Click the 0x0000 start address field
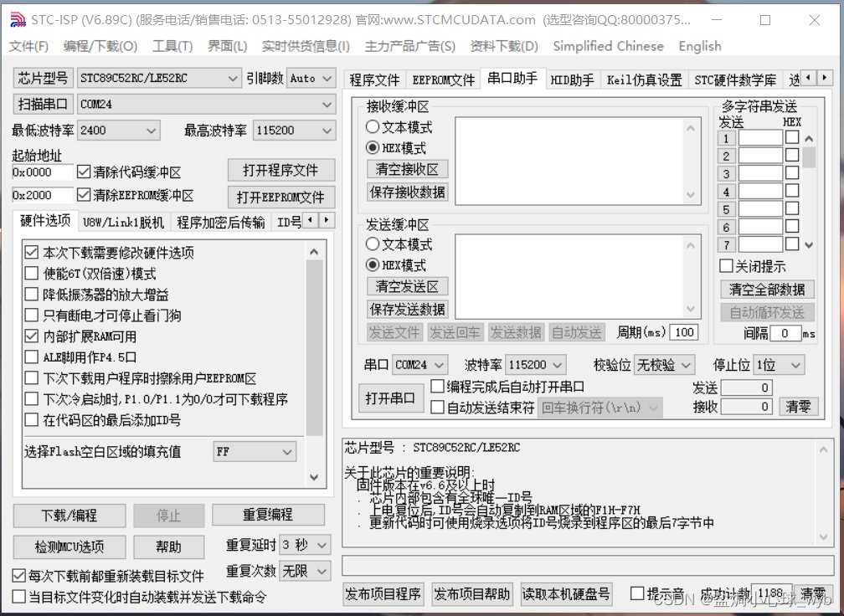The image size is (844, 616). (42, 172)
